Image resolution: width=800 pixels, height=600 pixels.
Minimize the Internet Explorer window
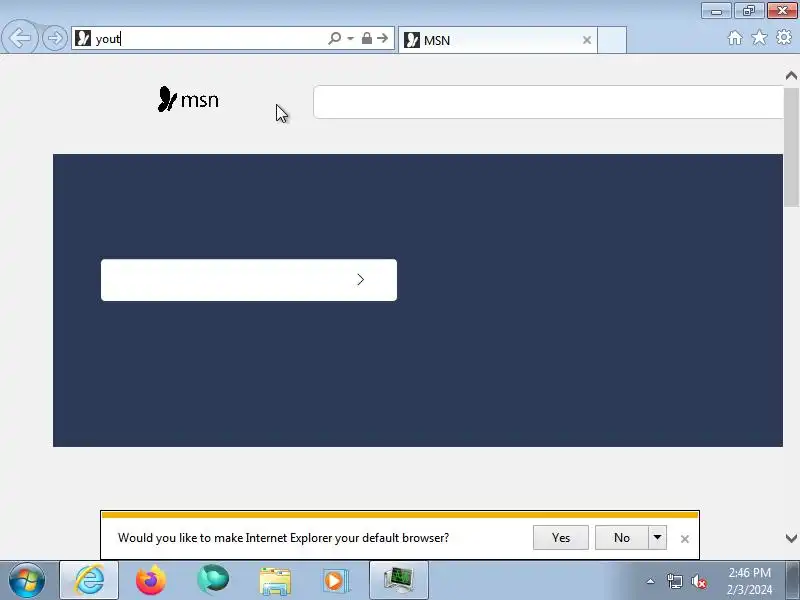716,11
